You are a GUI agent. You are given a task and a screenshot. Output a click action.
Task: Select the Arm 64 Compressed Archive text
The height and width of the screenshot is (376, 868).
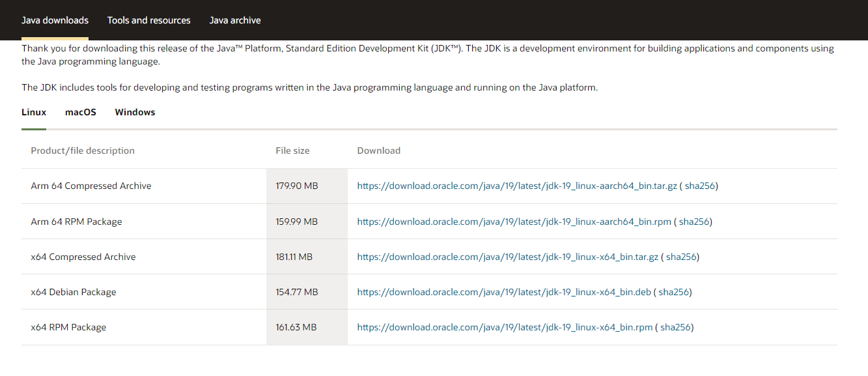[91, 186]
